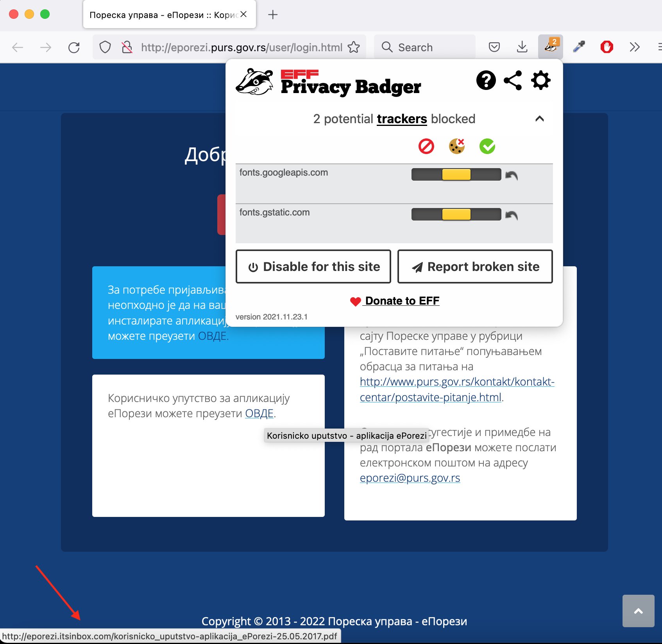Click the Copyright footer text
This screenshot has width=662, height=644.
(x=334, y=621)
